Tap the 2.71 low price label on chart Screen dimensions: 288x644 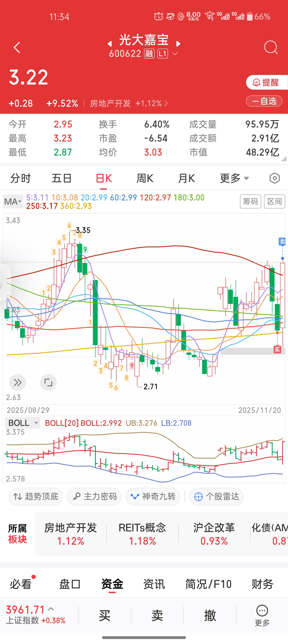151,387
